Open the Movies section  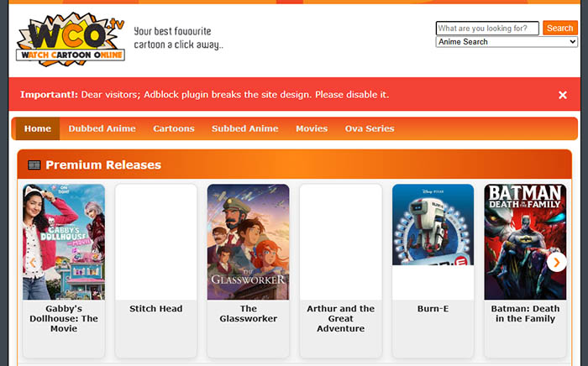tap(312, 128)
